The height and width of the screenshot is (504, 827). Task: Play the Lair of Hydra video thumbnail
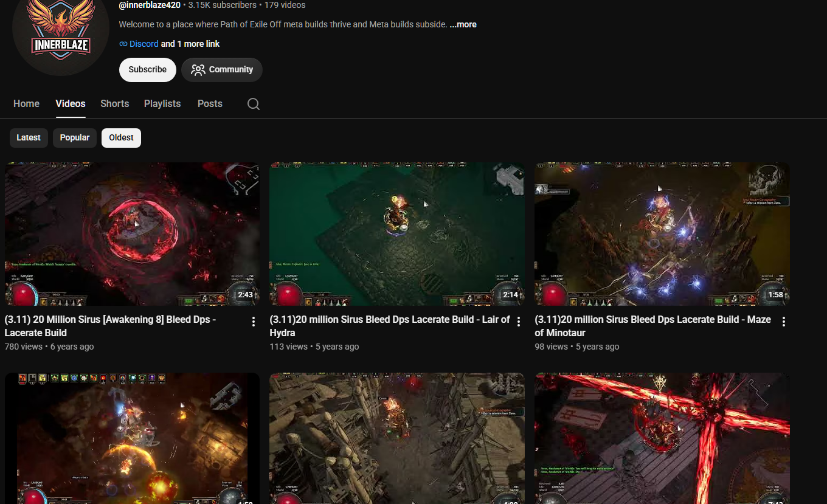point(397,234)
